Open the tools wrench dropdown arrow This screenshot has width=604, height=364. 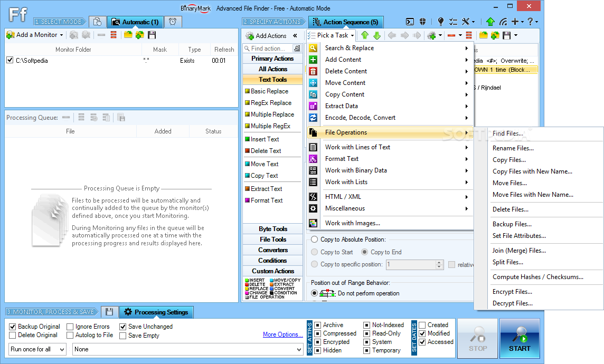(x=473, y=22)
